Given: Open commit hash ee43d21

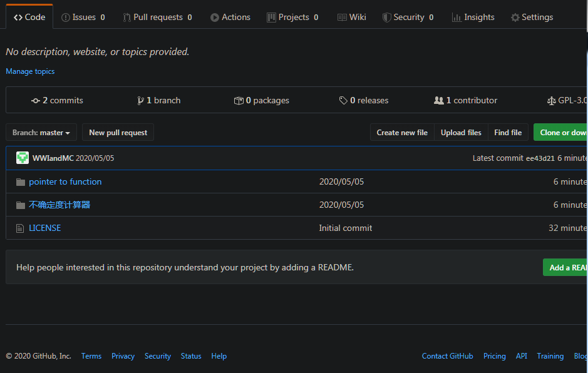Looking at the screenshot, I should tap(540, 158).
